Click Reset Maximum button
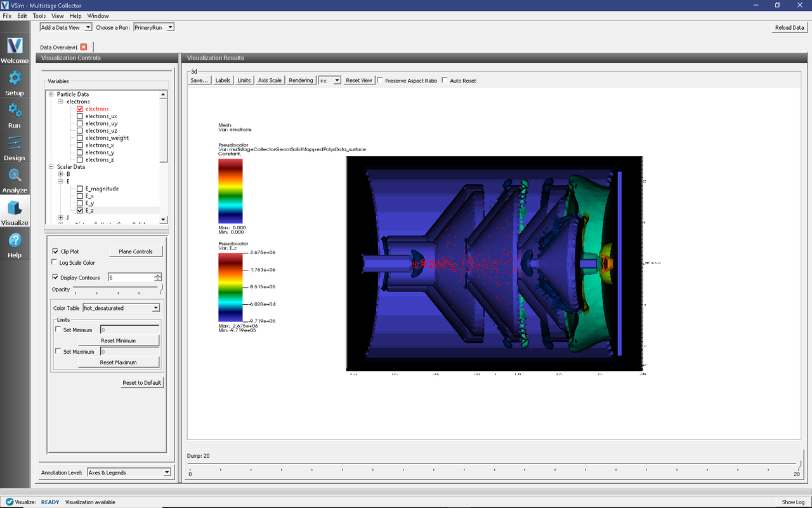 coord(118,363)
